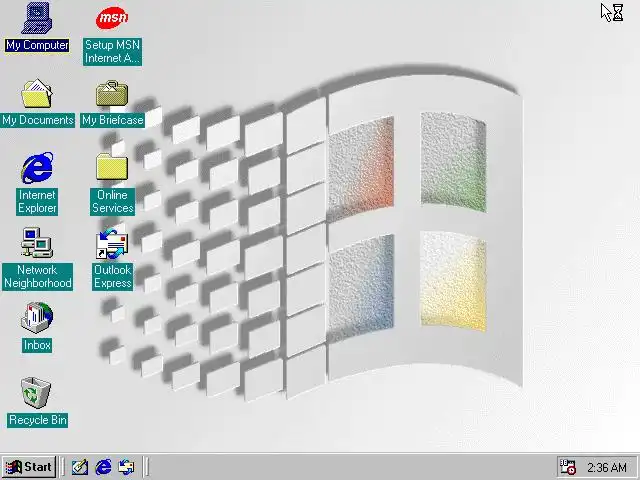The image size is (640, 480).
Task: Click Show Desktop in Quick Launch
Action: click(x=80, y=467)
